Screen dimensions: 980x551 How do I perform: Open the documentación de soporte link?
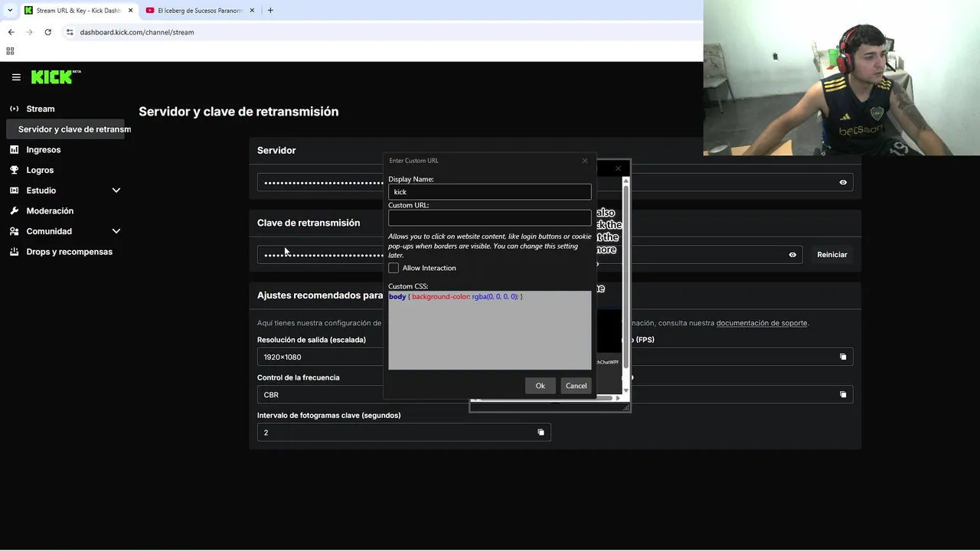click(762, 323)
